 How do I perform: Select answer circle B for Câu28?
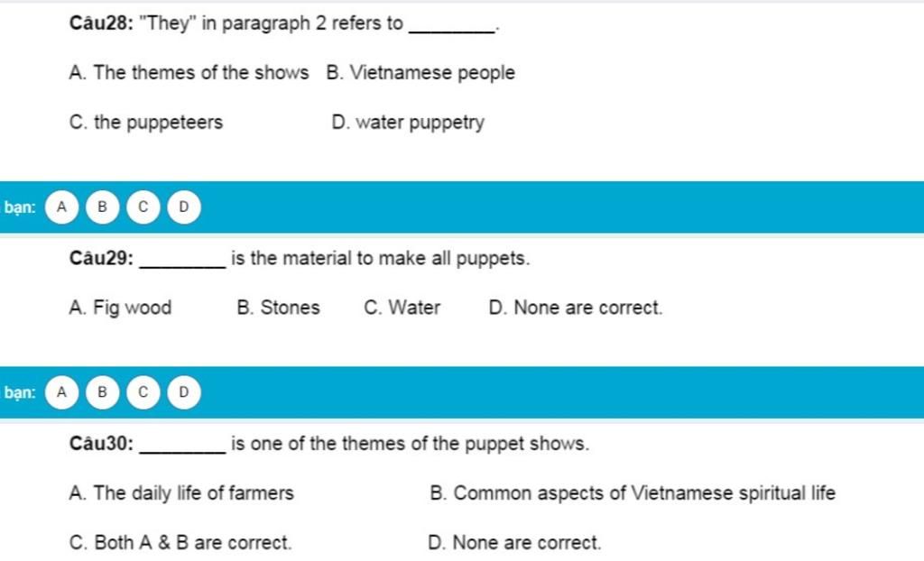102,207
